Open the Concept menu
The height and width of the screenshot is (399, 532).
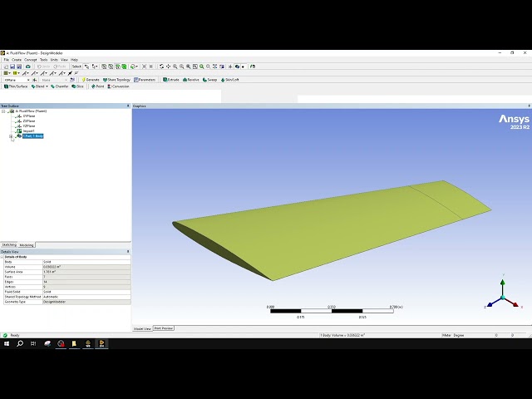tap(31, 60)
